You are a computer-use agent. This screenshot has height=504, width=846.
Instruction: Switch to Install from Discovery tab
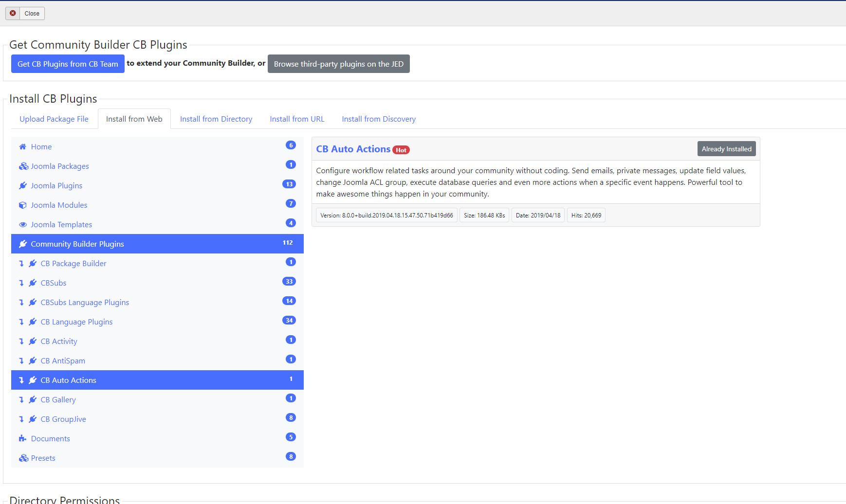(379, 119)
